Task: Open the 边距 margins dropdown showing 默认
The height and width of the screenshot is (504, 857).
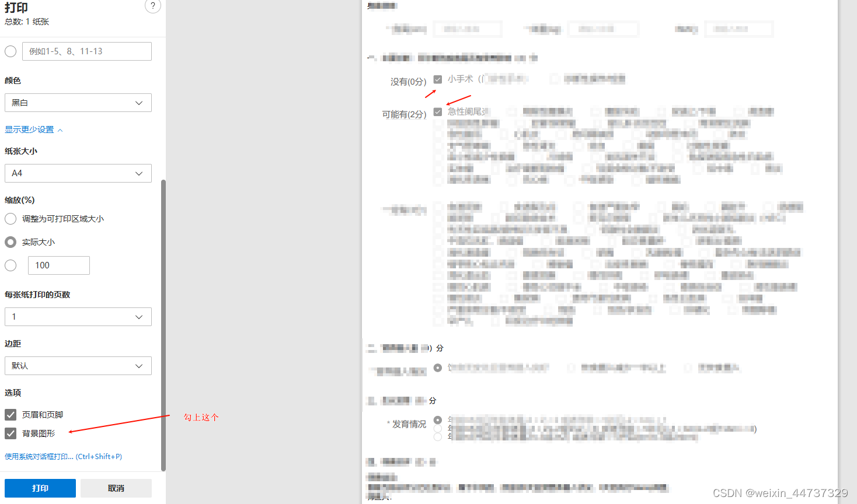Action: (78, 366)
